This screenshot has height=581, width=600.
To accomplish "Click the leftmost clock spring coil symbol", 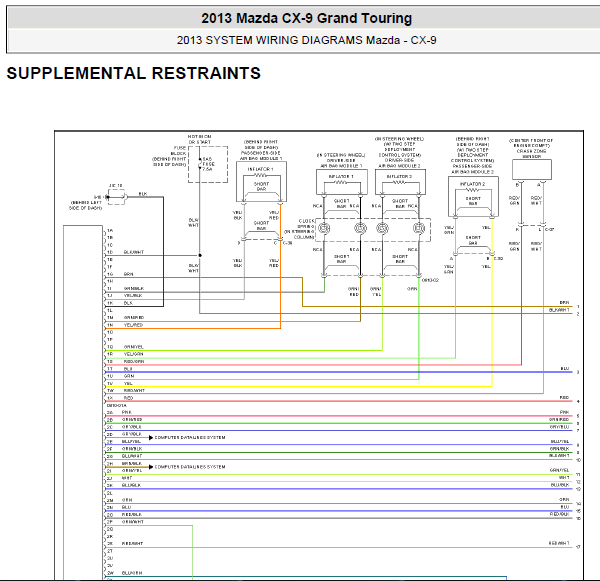I will pos(324,228).
